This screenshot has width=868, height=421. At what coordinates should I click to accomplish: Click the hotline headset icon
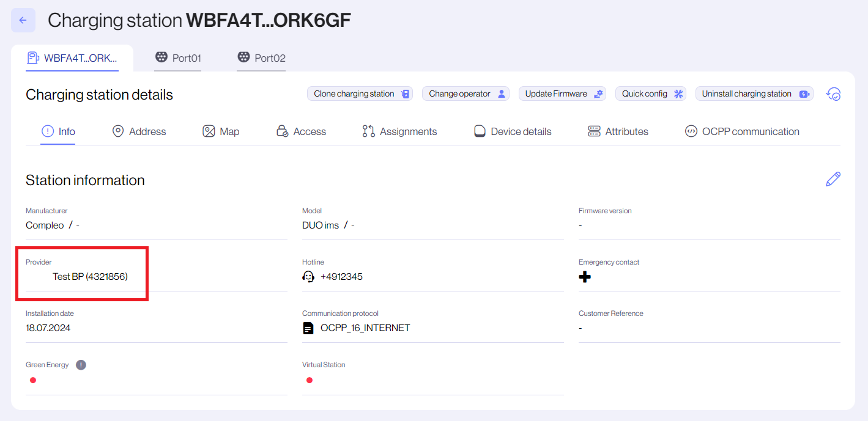[x=308, y=277]
